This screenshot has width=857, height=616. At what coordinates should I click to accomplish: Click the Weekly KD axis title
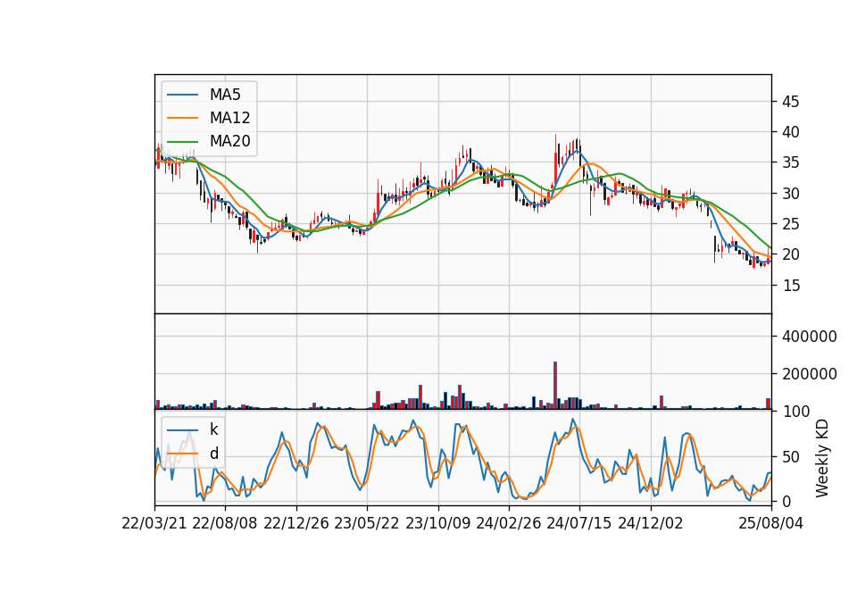point(821,459)
